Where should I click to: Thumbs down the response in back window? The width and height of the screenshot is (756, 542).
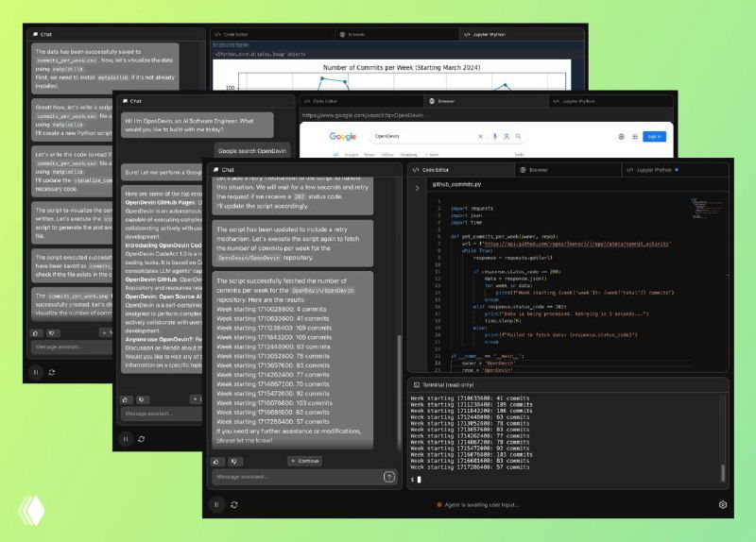[x=53, y=333]
